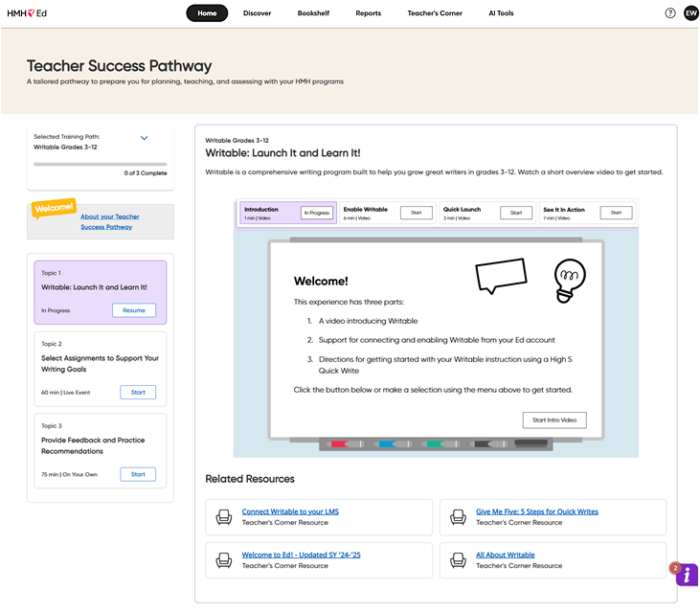
Task: Open Welcome to Ed! Updated SY link
Action: [x=301, y=555]
